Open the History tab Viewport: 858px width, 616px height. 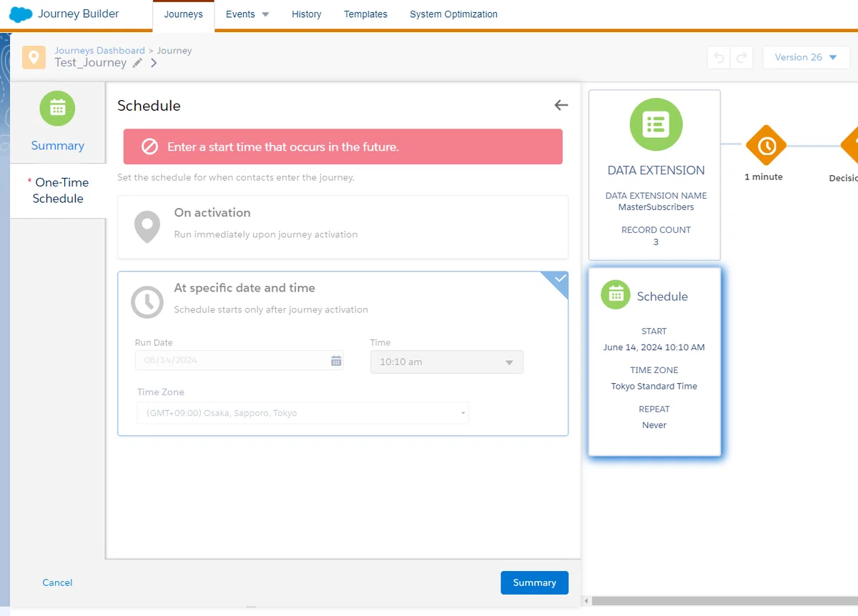306,14
